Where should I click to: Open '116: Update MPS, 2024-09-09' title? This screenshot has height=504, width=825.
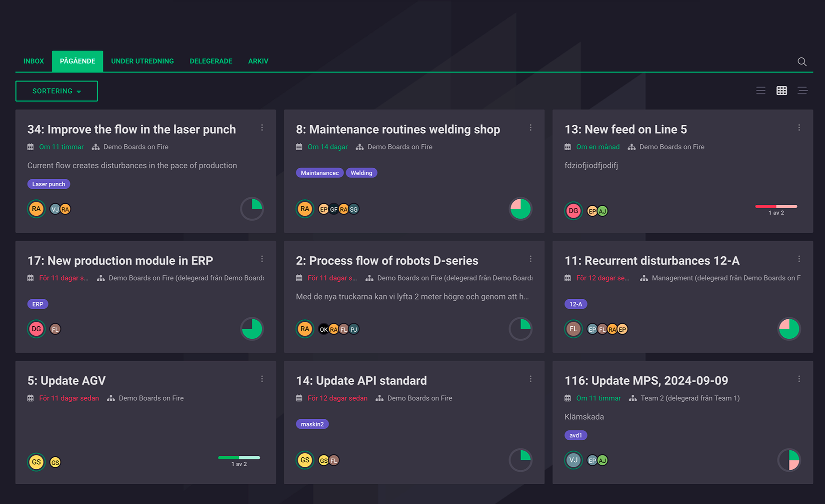point(646,381)
